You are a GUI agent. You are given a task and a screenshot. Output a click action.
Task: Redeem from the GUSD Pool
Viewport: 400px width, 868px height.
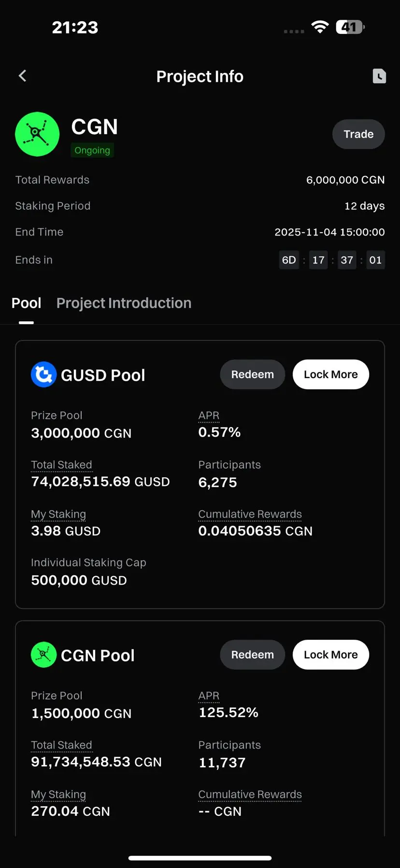(252, 374)
